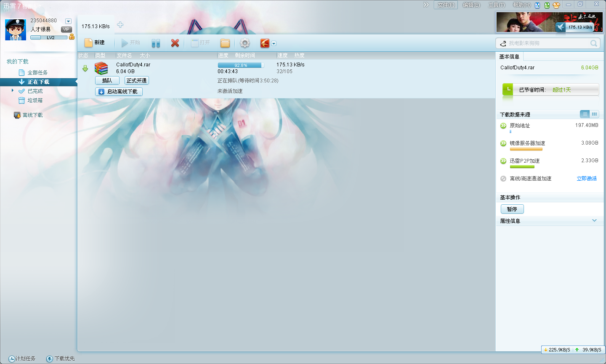Click the green shirt skin icon
Image resolution: width=606 pixels, height=364 pixels.
coord(547,5)
